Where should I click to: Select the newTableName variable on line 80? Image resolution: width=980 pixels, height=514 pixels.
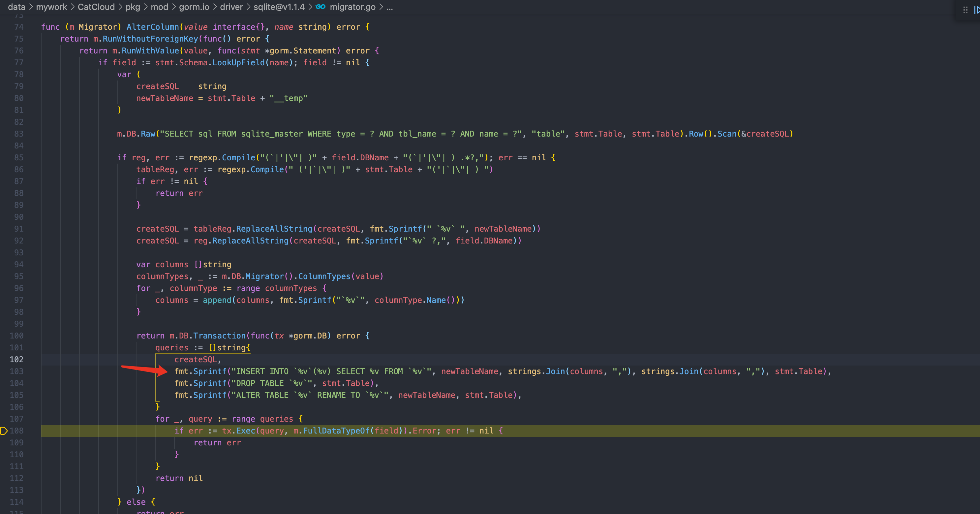(164, 98)
